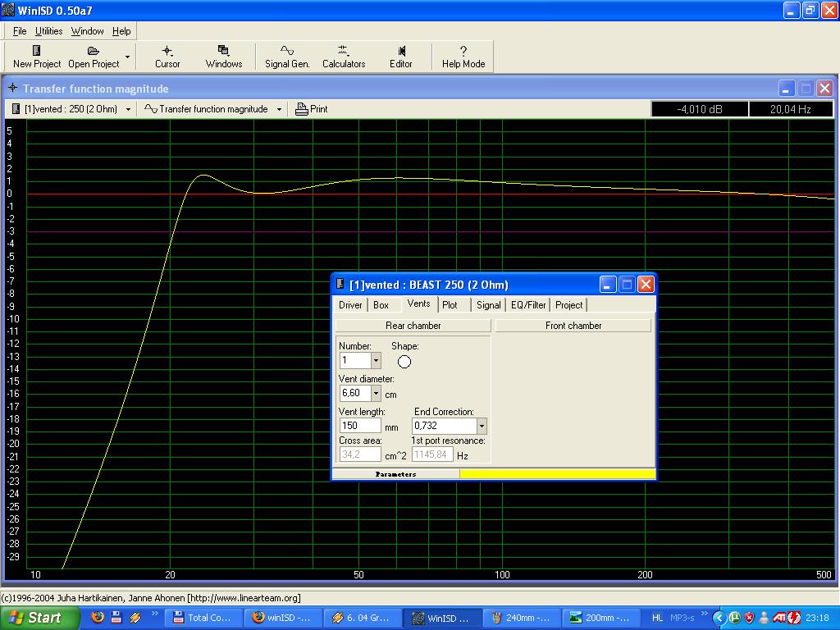This screenshot has height=630, width=840.
Task: Activate the Cursor tool
Action: (167, 57)
